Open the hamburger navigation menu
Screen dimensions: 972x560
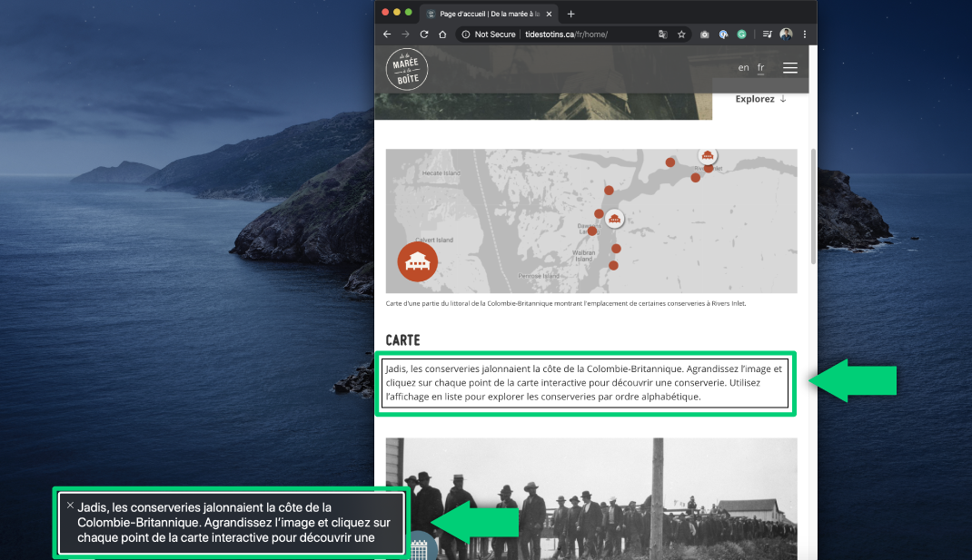[x=789, y=67]
